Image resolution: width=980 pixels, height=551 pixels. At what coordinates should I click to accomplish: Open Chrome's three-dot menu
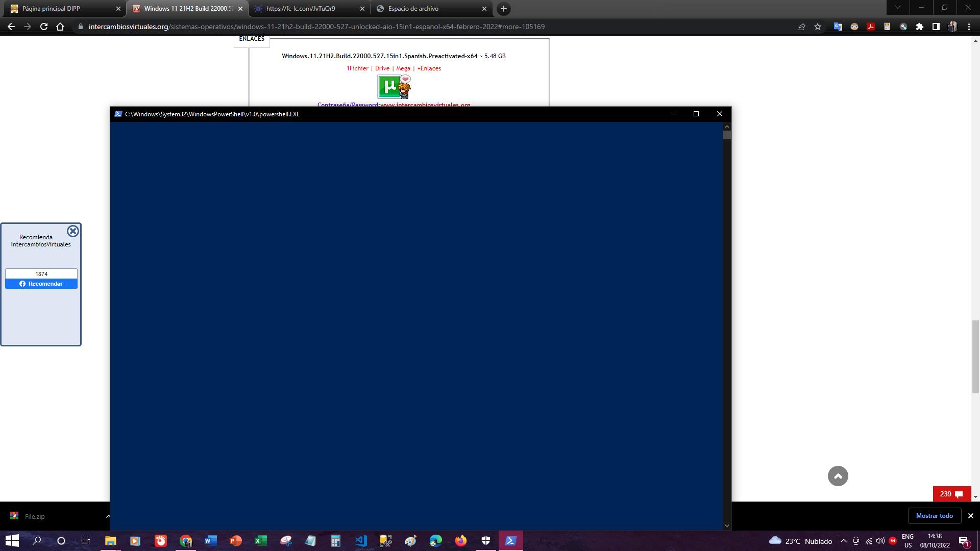click(x=969, y=27)
